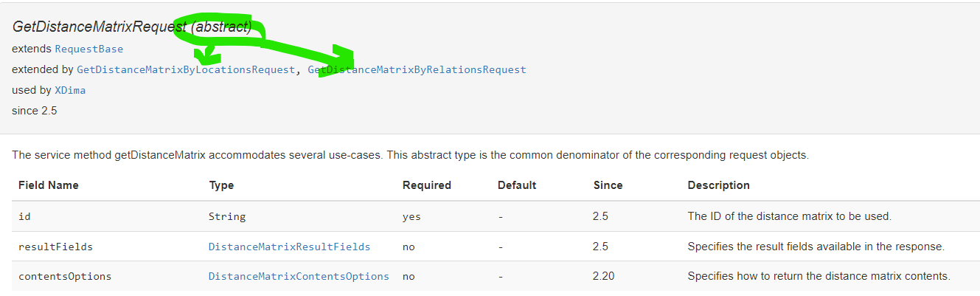Click the getDistanceMatrix description paragraph
Screen dimensions: 980x296
pyautogui.click(x=410, y=156)
